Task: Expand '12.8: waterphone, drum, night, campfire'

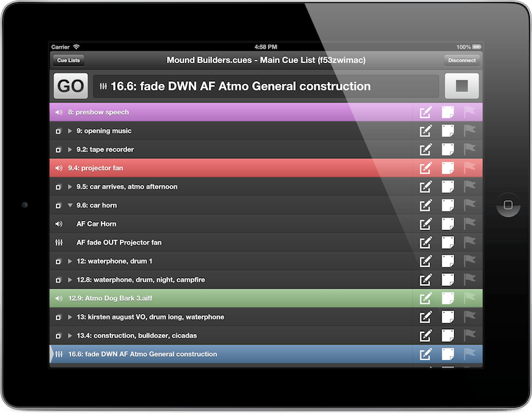Action: [x=71, y=279]
